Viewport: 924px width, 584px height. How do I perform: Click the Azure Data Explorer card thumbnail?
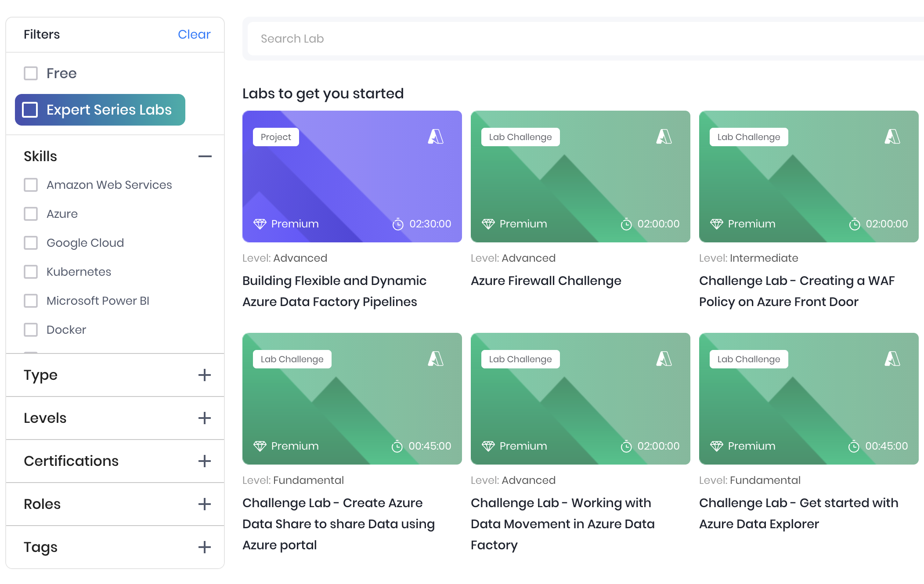[809, 399]
